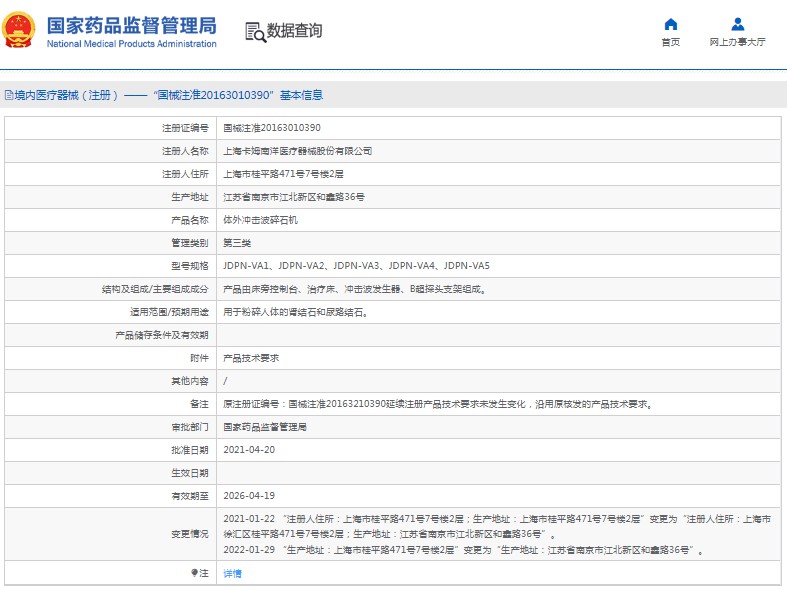Screen dimensions: 787x590
Task: Open the 网上办事大厅 user icon
Action: (737, 24)
